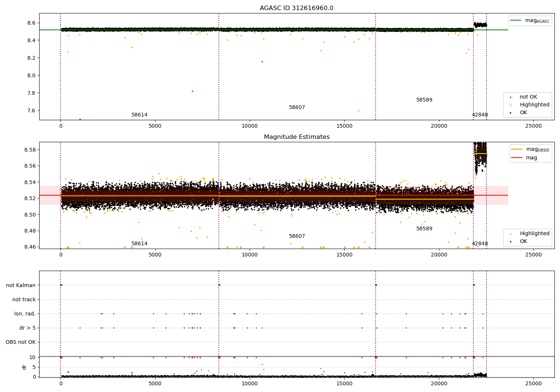
Task: Click the 8.52 y-axis tick label
Action: (x=29, y=199)
